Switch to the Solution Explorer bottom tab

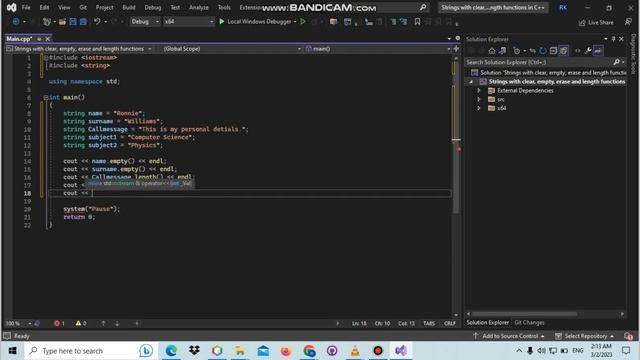488,322
